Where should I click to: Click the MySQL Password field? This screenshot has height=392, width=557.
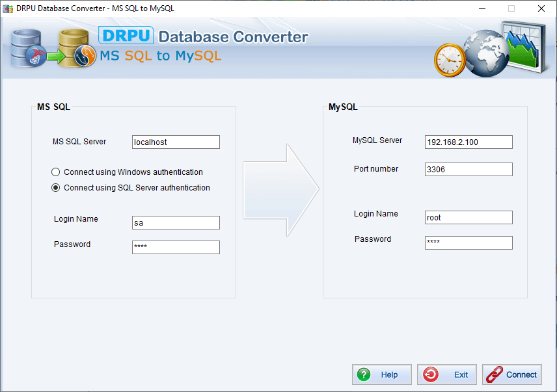[469, 242]
